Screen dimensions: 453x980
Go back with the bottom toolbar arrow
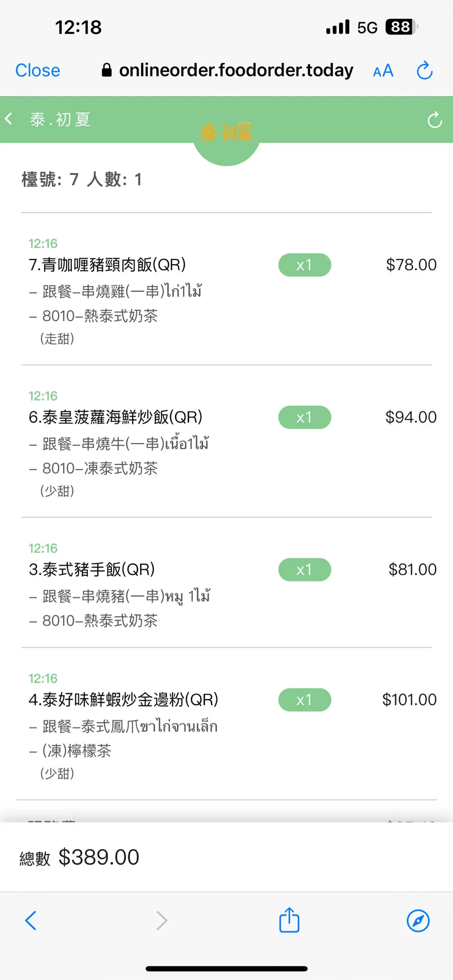(30, 921)
